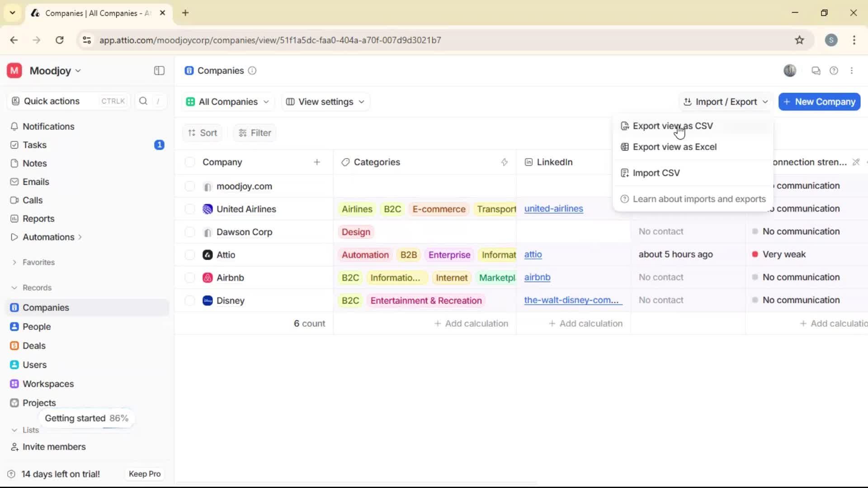The width and height of the screenshot is (868, 488).
Task: Open a new browser tab
Action: [x=185, y=13]
